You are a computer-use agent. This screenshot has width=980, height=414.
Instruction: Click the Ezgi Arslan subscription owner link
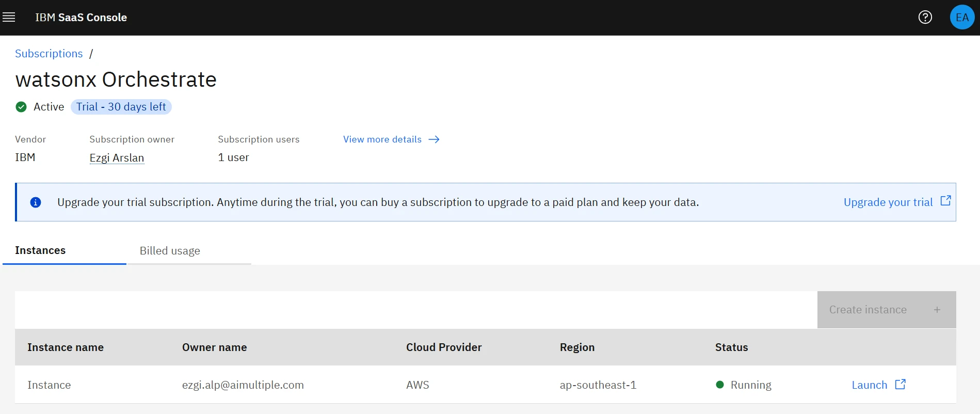117,158
